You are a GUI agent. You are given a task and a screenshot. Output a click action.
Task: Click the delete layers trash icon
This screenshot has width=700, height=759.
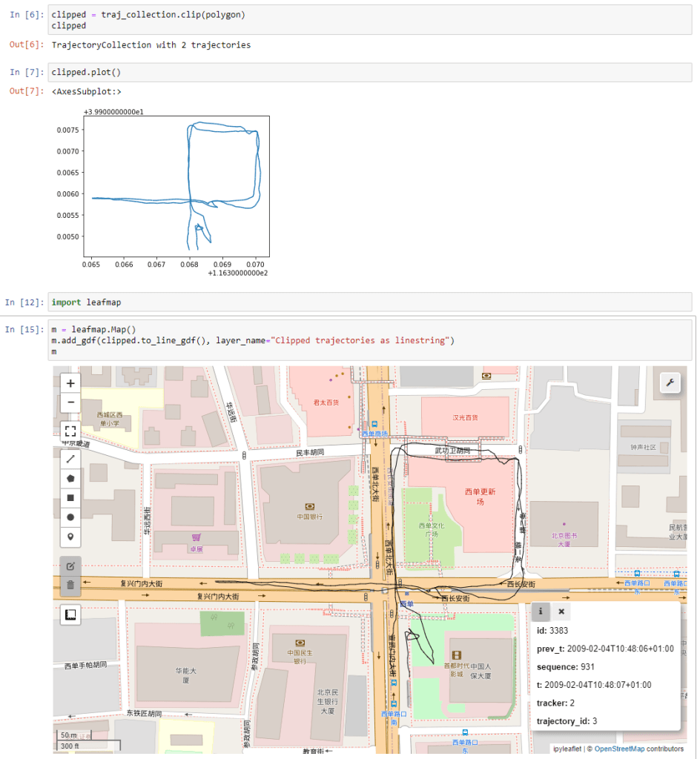coord(70,585)
